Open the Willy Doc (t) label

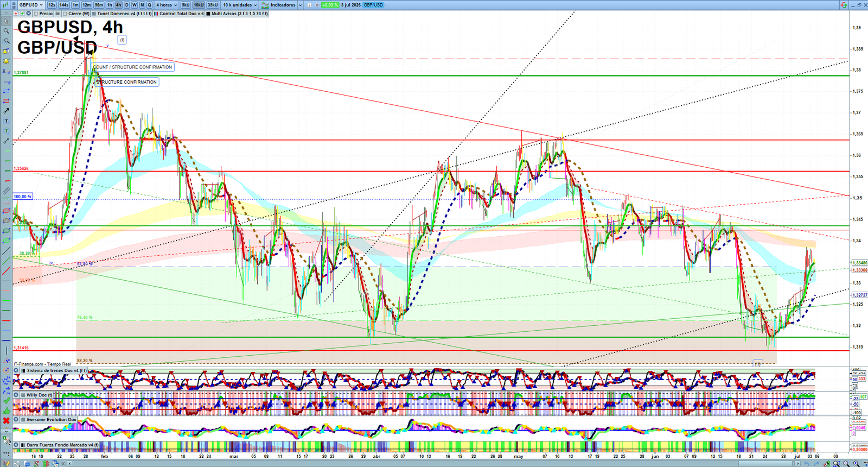40,395
